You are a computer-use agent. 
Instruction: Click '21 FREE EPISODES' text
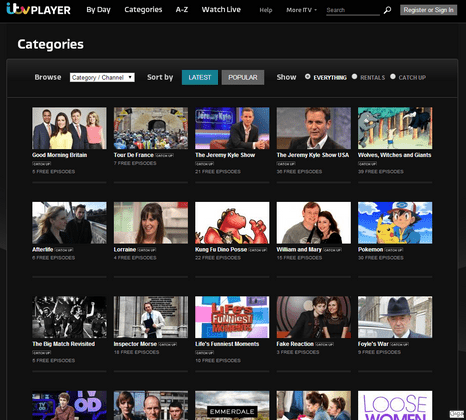point(218,172)
